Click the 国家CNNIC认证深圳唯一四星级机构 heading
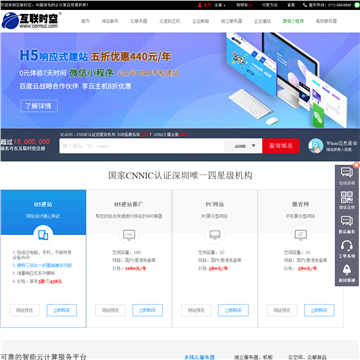The height and width of the screenshot is (360, 360). [180, 175]
